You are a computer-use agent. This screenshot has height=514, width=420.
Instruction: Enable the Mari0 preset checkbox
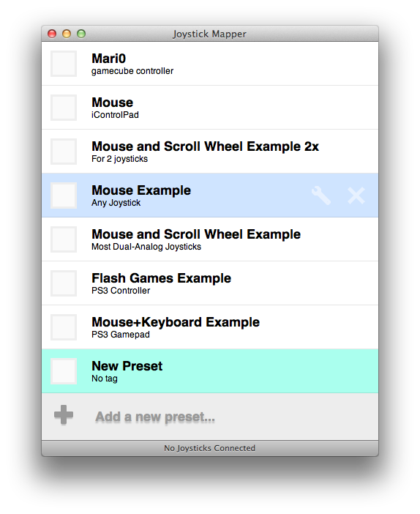pos(64,64)
